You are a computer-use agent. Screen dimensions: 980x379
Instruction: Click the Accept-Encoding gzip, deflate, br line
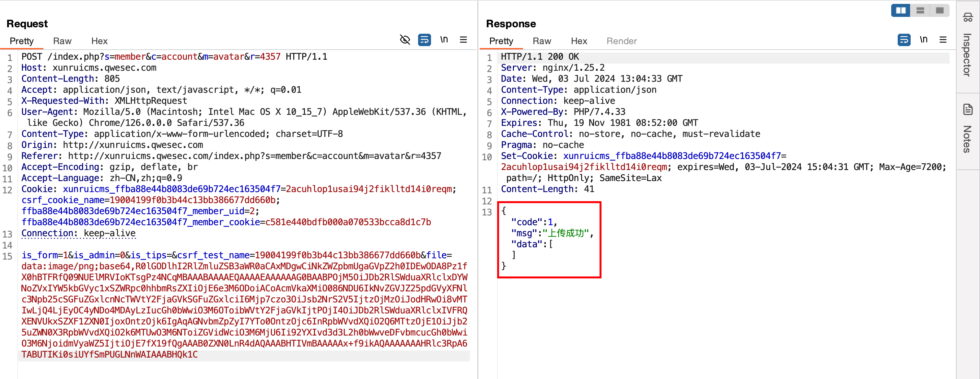pyautogui.click(x=110, y=167)
